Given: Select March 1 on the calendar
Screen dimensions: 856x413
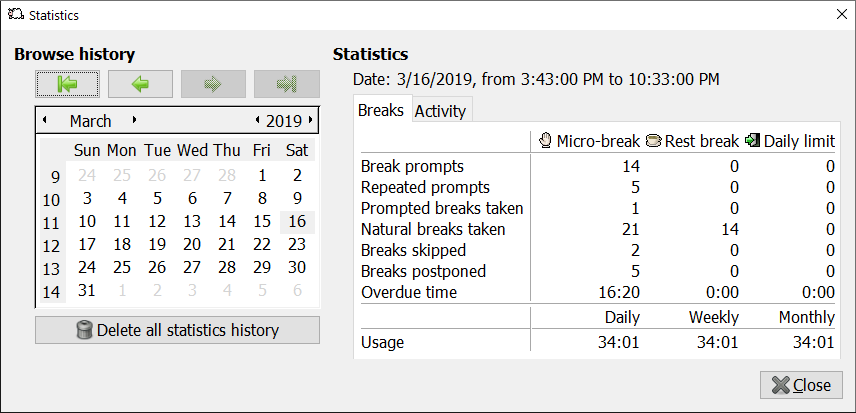Looking at the screenshot, I should [x=262, y=176].
